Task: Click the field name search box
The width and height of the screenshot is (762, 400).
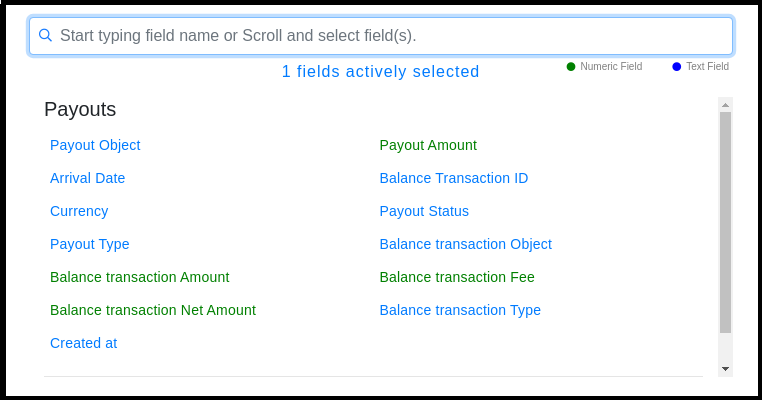Action: (390, 35)
